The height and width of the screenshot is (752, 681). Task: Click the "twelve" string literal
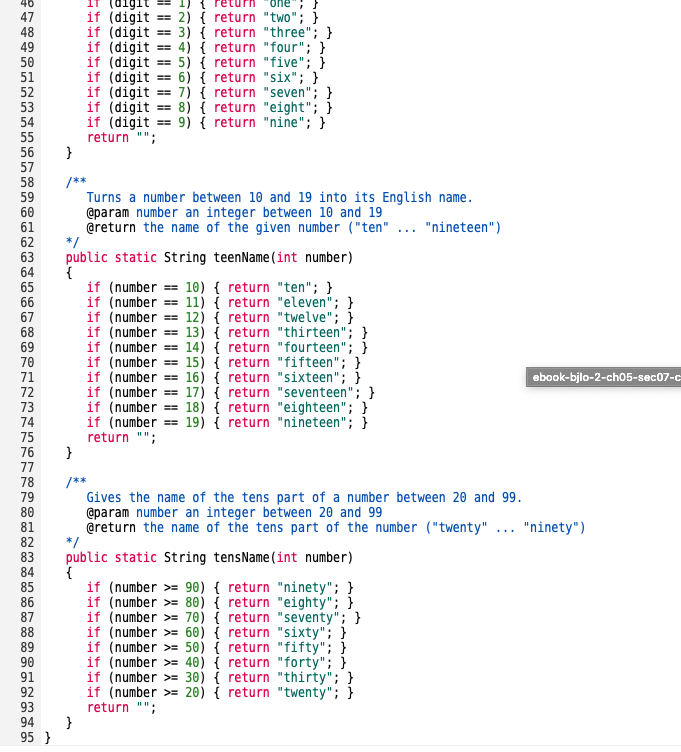(x=305, y=317)
